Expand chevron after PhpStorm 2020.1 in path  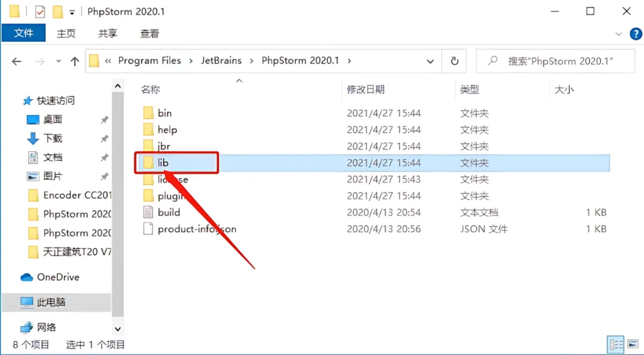point(349,61)
